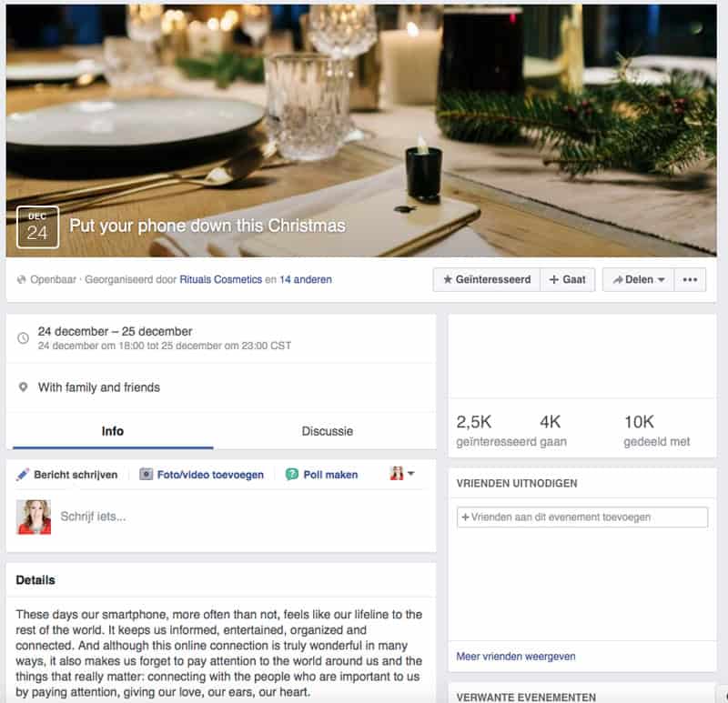728x703 pixels.
Task: Click the Vrienden aan dit evenement toevoegen field
Action: point(582,517)
